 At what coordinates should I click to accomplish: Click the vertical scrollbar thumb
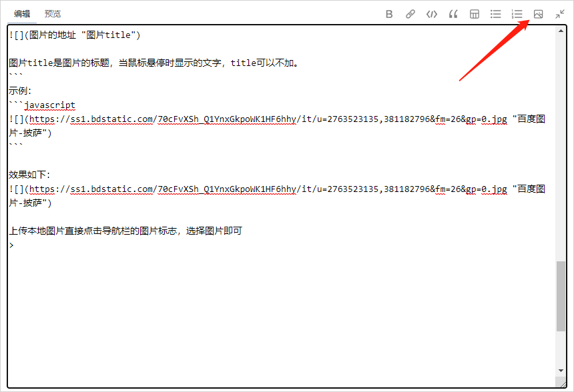561,296
